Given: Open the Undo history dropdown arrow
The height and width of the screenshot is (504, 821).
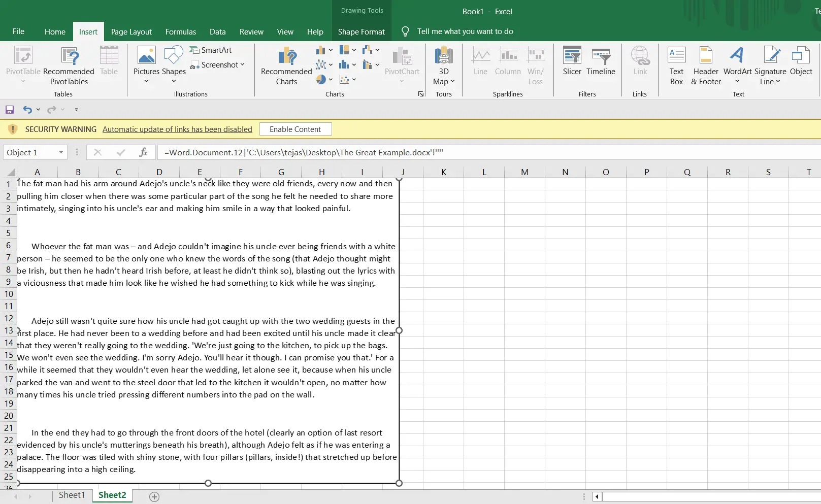Looking at the screenshot, I should click(x=38, y=110).
